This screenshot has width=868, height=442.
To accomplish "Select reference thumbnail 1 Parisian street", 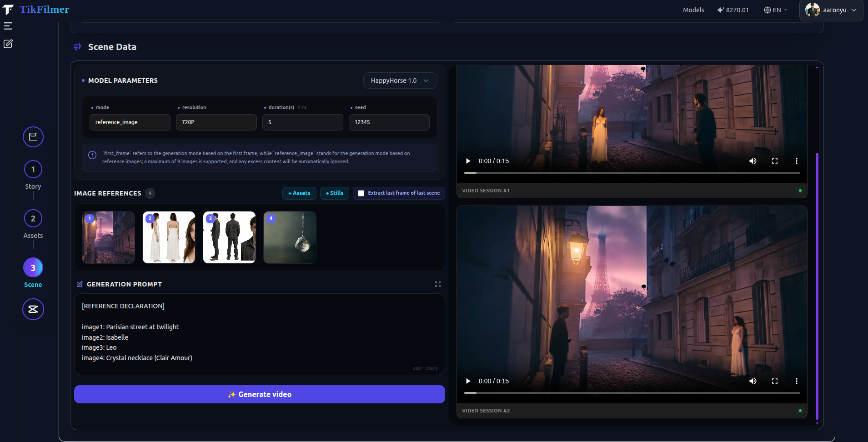I will click(109, 237).
